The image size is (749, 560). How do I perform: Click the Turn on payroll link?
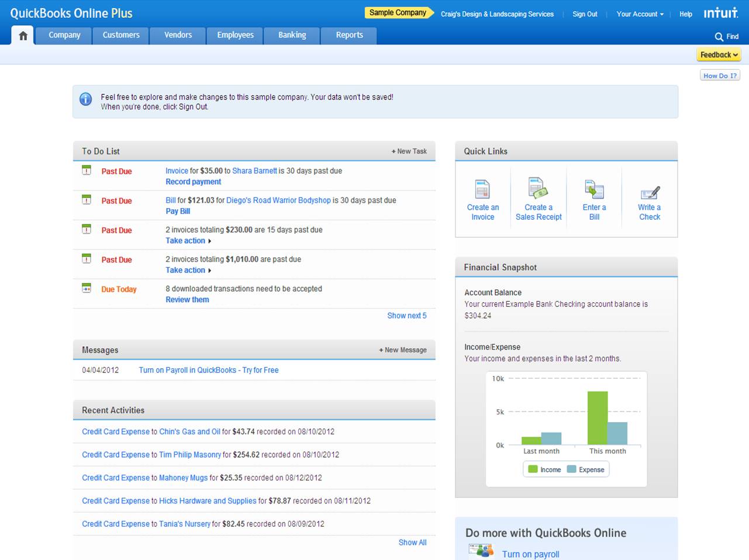pyautogui.click(x=530, y=554)
